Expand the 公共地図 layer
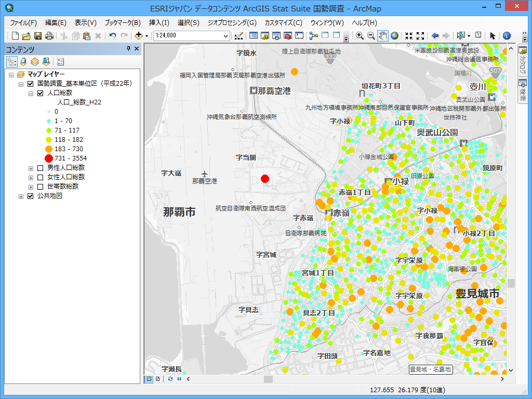Image resolution: width=532 pixels, height=399 pixels. pos(21,196)
